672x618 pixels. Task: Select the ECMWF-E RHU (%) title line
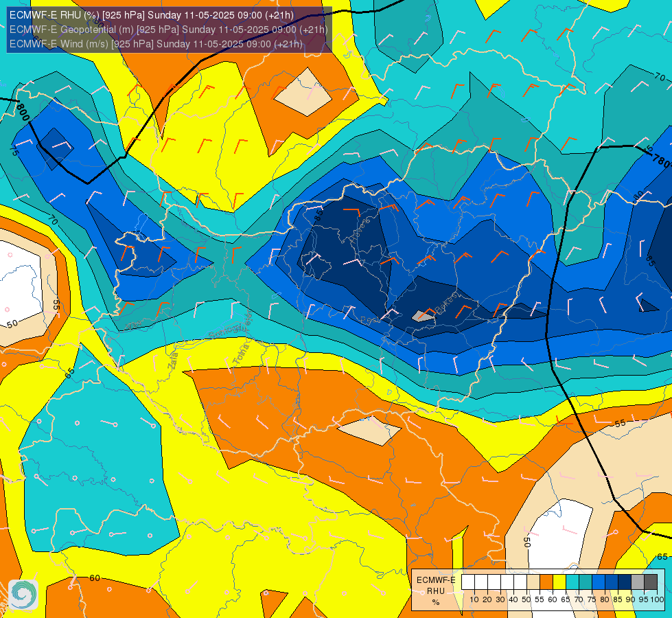point(152,15)
